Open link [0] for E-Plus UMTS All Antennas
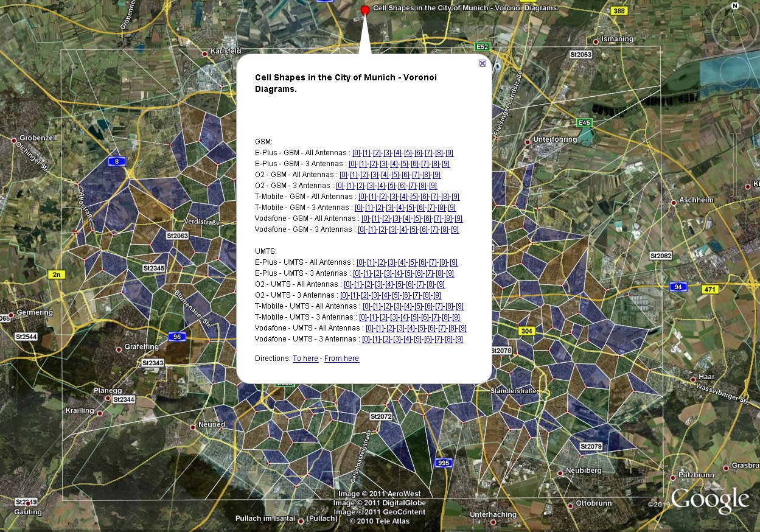The height and width of the screenshot is (532, 760). (x=361, y=262)
